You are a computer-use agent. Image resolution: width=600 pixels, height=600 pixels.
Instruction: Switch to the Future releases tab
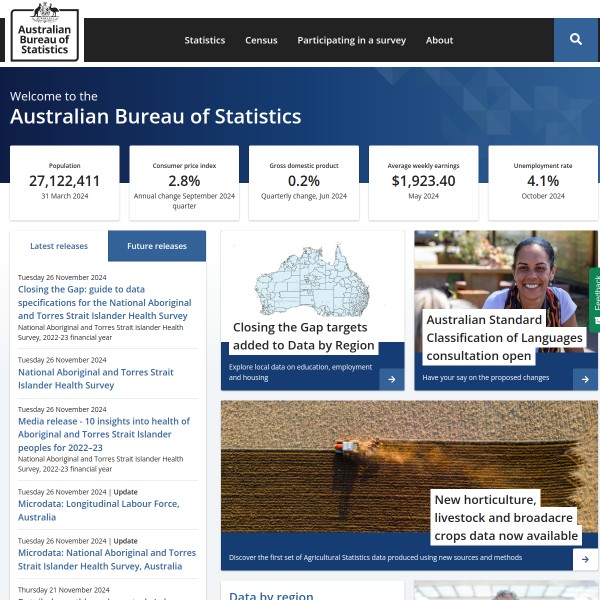click(157, 246)
